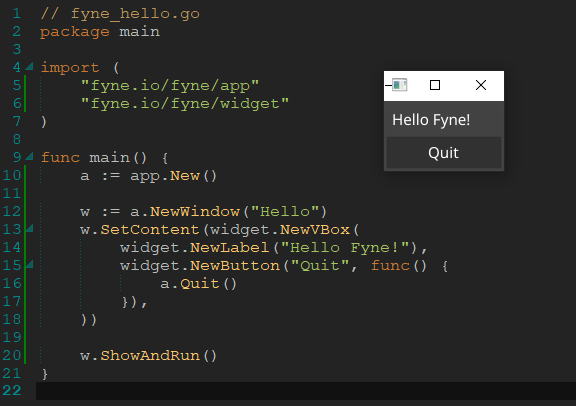Screen dimensions: 576x406
Task: Click a.Quit() on line 16
Action: pos(198,284)
